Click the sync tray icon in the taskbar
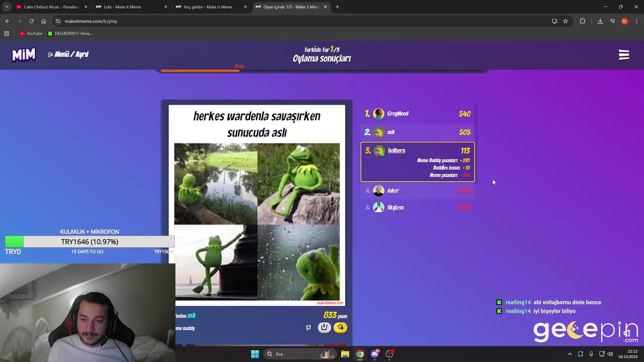The width and height of the screenshot is (644, 362). pyautogui.click(x=581, y=354)
